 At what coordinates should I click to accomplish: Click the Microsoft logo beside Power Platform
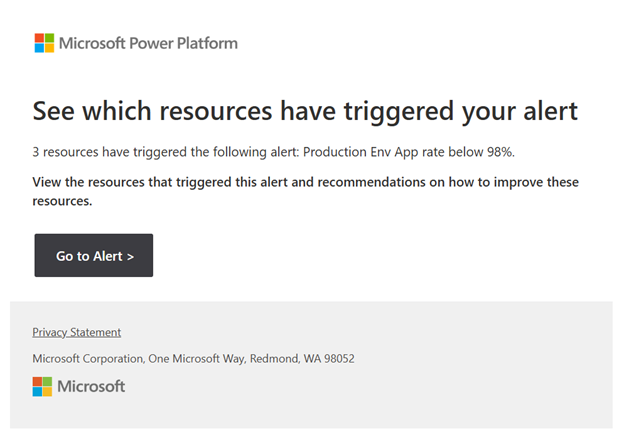click(x=44, y=43)
